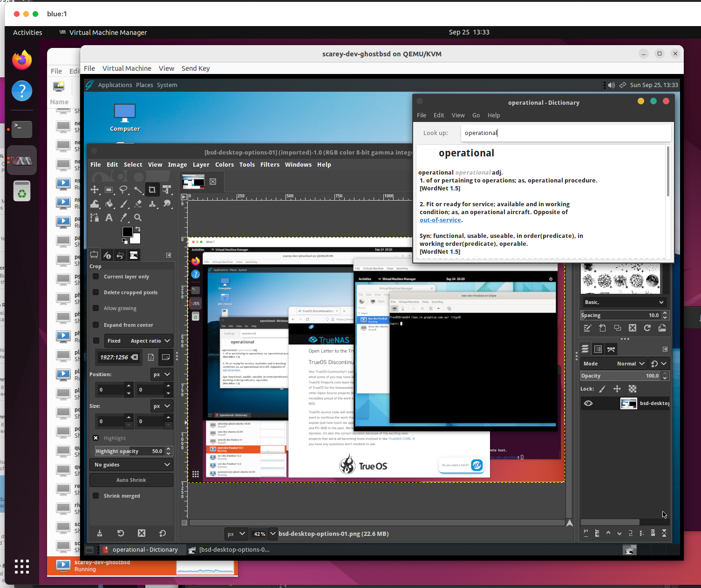Open the Size unit px dropdown
Viewport: 701px width, 588px height.
(162, 406)
